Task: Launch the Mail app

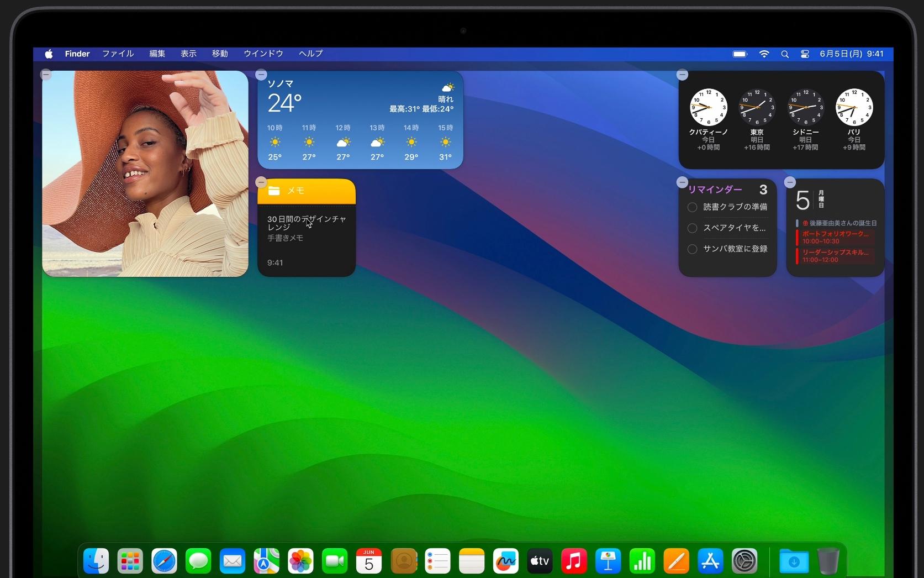Action: (232, 560)
